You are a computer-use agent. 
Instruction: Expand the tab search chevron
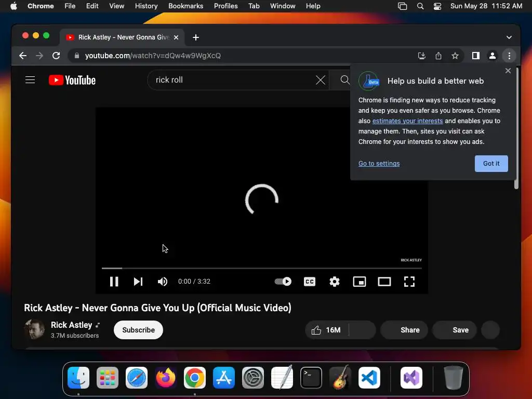[509, 37]
